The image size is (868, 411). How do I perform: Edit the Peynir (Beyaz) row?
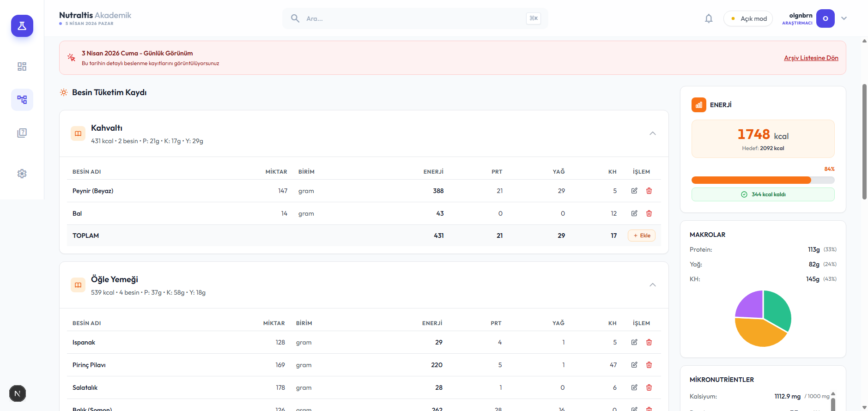[x=634, y=191]
